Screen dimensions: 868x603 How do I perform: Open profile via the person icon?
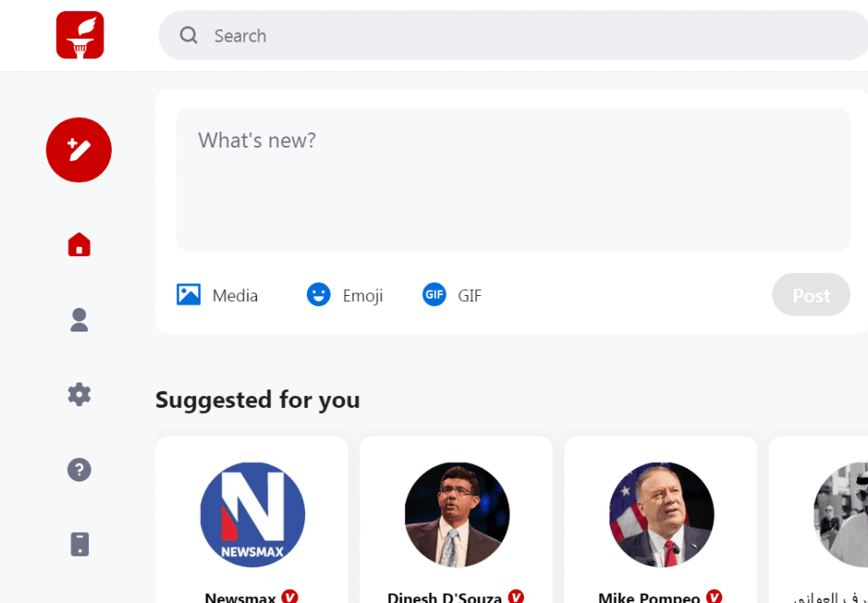[79, 320]
